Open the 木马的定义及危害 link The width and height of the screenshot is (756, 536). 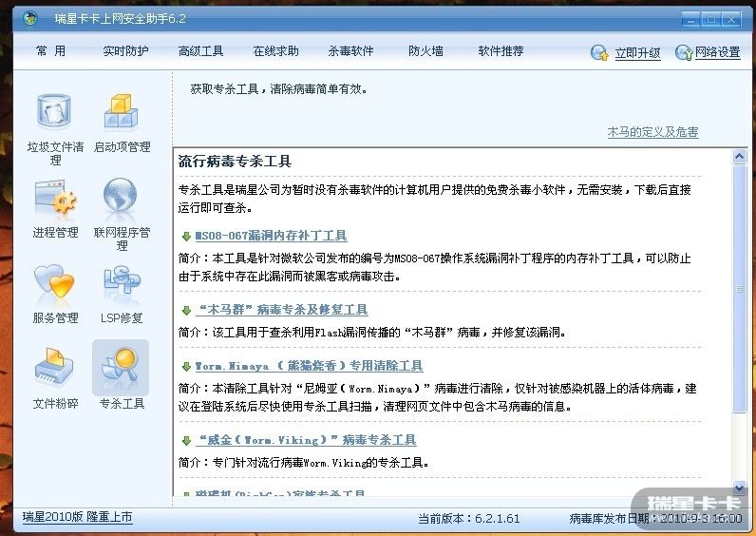652,132
